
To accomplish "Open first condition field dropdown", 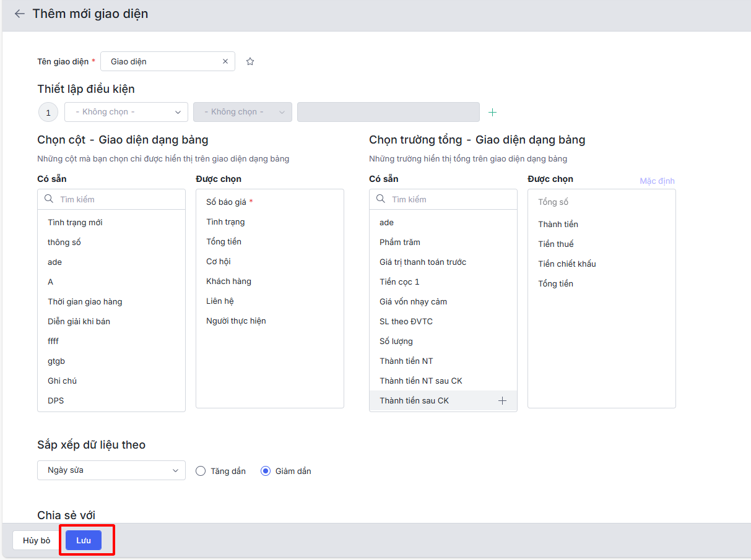I will [126, 112].
